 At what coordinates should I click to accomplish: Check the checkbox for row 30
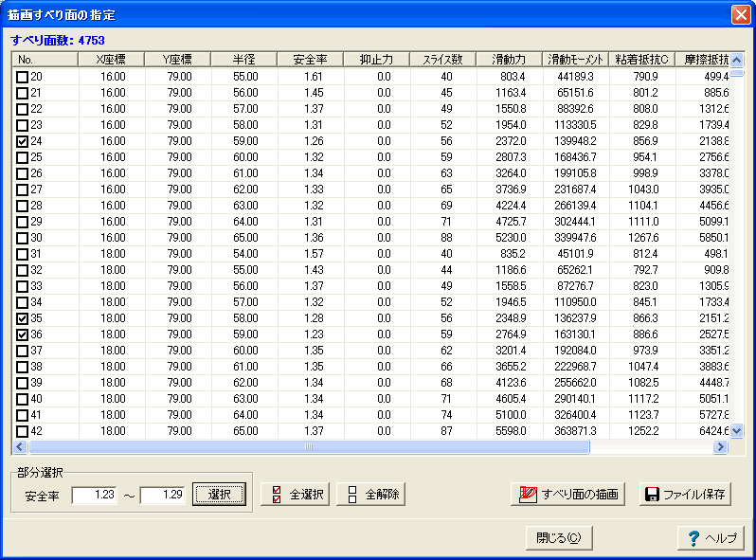[22, 238]
